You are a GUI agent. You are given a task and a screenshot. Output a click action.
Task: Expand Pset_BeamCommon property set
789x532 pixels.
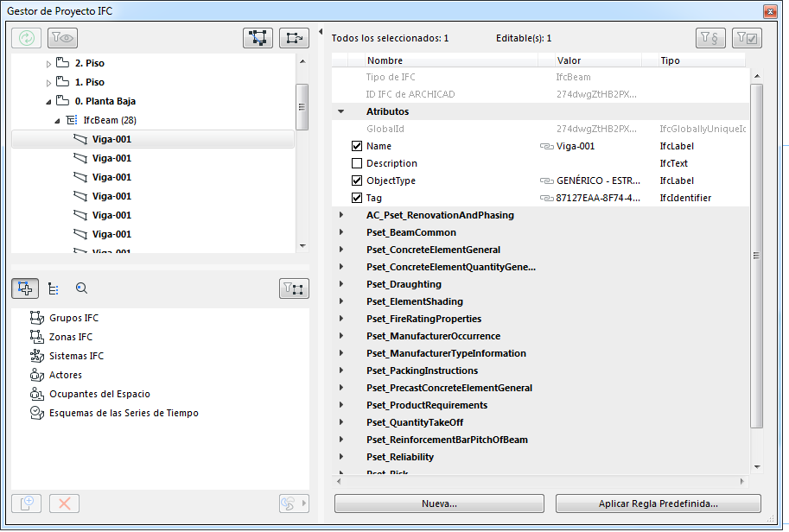click(x=341, y=232)
